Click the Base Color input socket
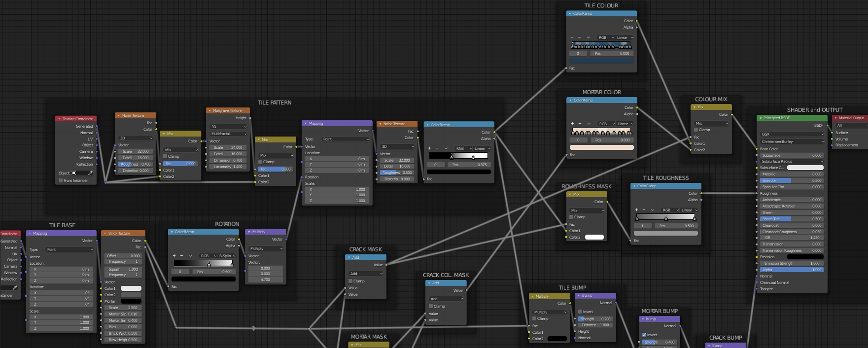This screenshot has height=348, width=868. click(757, 149)
